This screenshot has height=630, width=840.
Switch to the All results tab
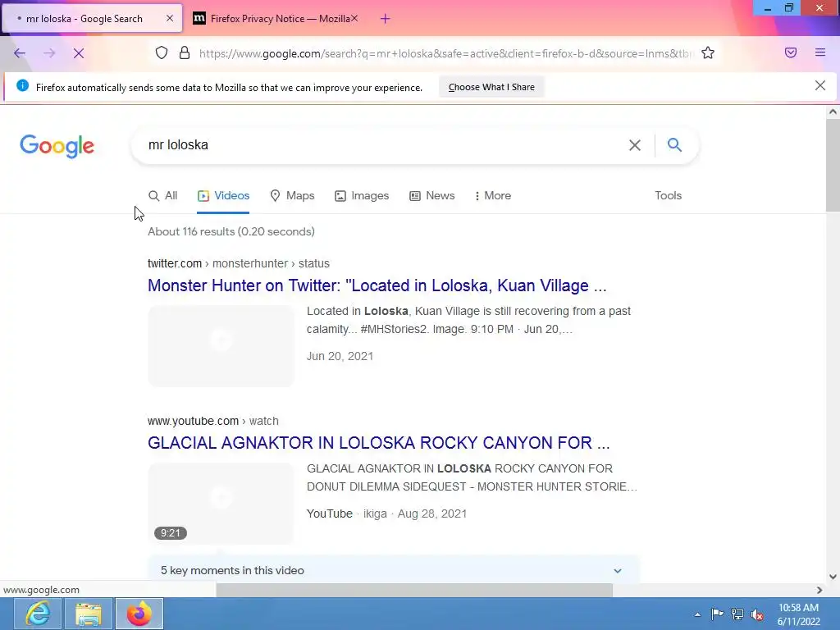point(163,195)
